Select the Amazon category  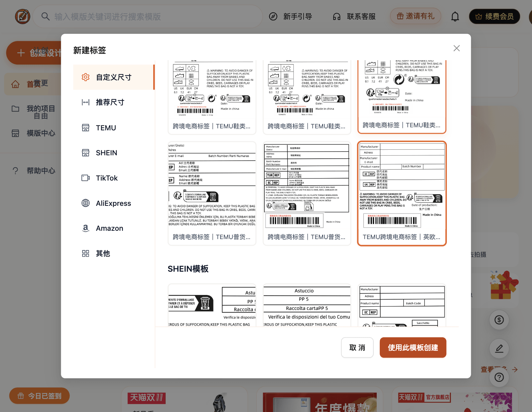(x=114, y=228)
